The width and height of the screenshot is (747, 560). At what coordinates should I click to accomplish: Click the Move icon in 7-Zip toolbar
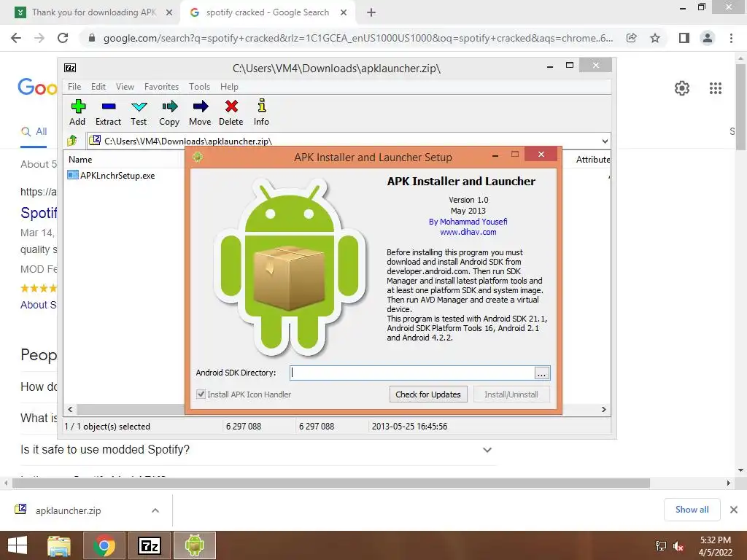point(200,106)
